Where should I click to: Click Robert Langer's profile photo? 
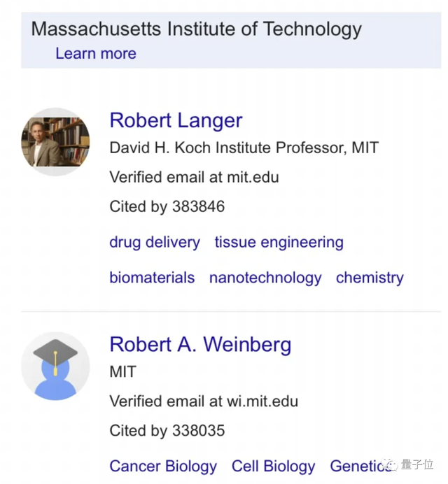click(55, 142)
